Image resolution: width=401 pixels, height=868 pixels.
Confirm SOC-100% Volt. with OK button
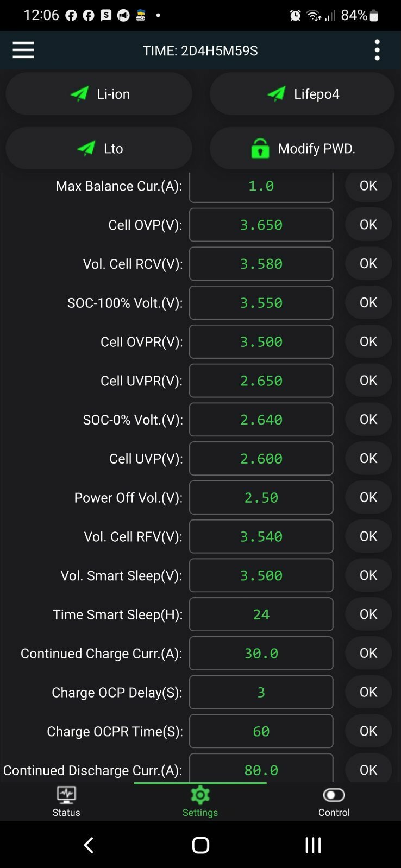click(x=368, y=302)
